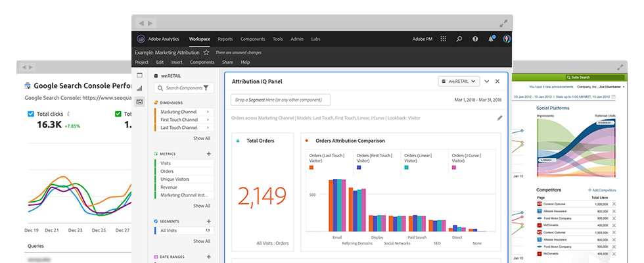Click the user profile avatar
644x263 pixels.
coord(507,39)
